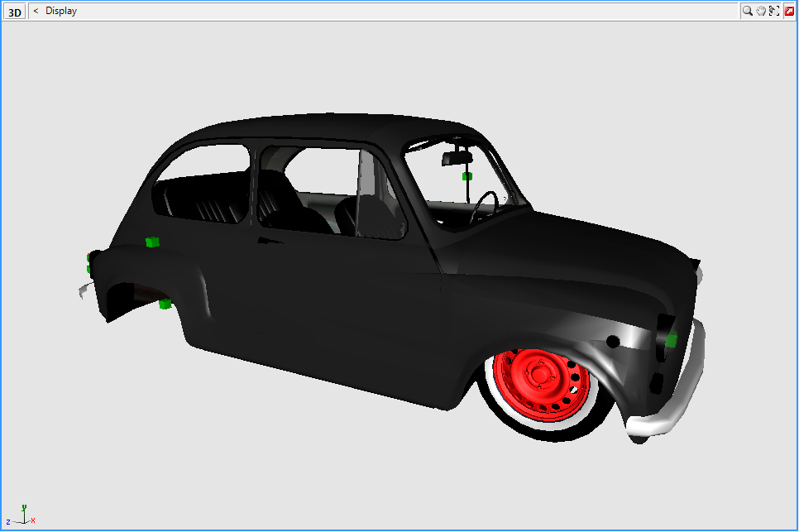Click the blue Z axis label
The image size is (799, 532).
[x=8, y=522]
